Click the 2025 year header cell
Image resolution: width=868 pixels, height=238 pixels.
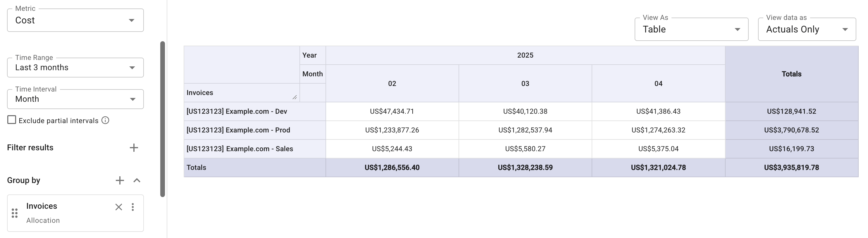(x=524, y=55)
